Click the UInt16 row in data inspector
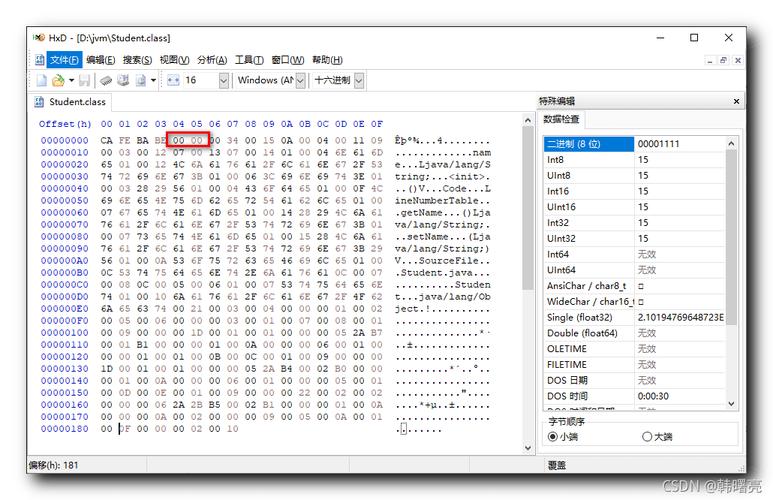Image resolution: width=773 pixels, height=500 pixels. (634, 207)
